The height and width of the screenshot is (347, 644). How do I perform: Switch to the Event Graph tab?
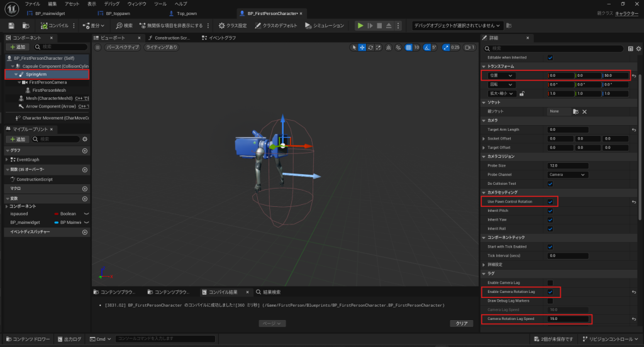coord(219,38)
